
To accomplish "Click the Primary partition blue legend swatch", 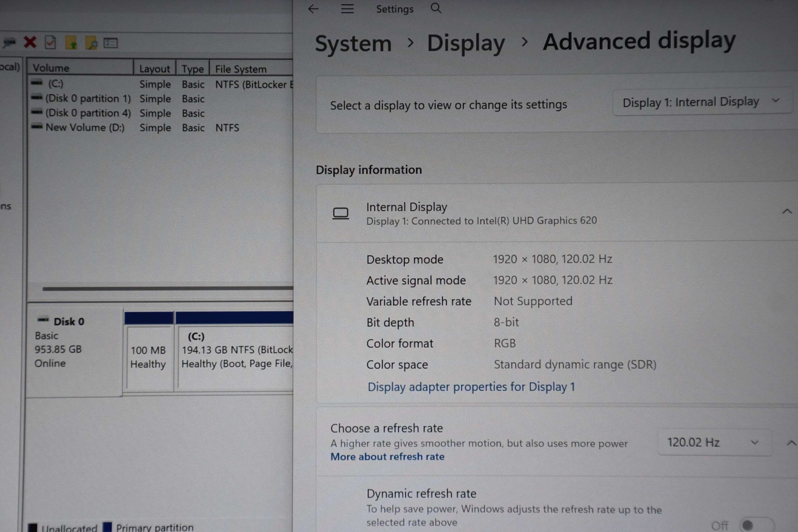I will (x=107, y=527).
